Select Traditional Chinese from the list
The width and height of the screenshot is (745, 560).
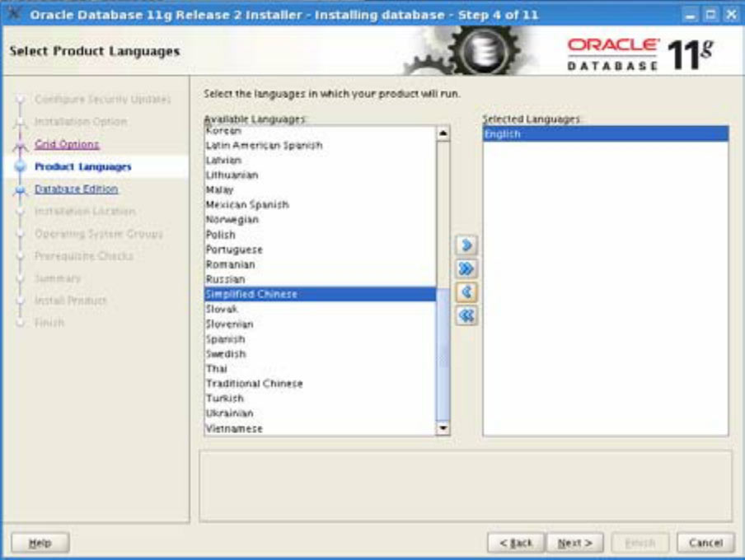point(254,384)
